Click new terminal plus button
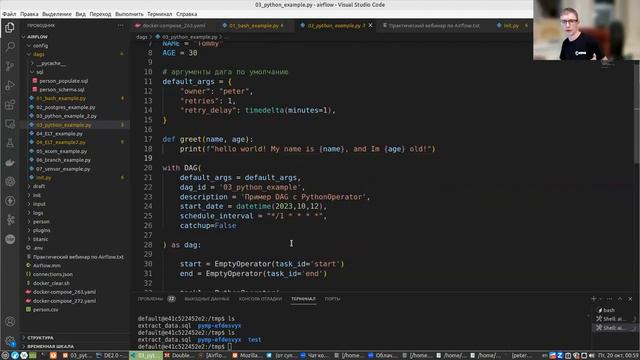 (x=593, y=299)
